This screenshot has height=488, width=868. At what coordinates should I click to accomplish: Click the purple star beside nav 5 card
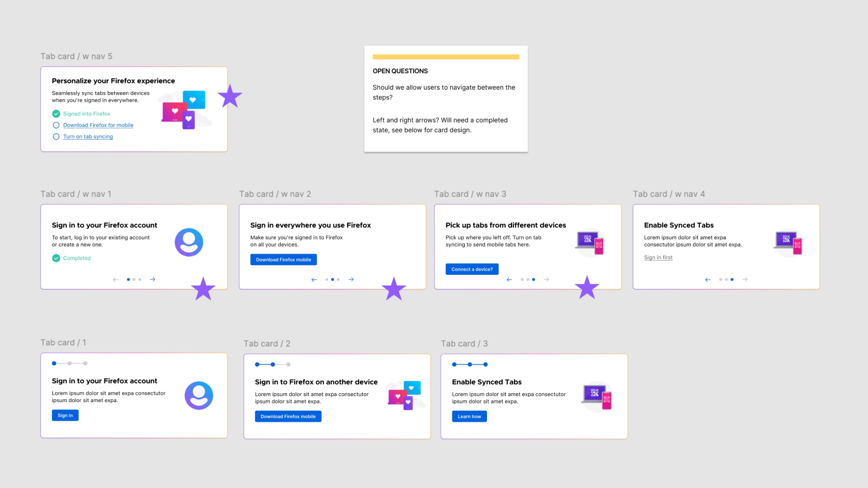230,96
